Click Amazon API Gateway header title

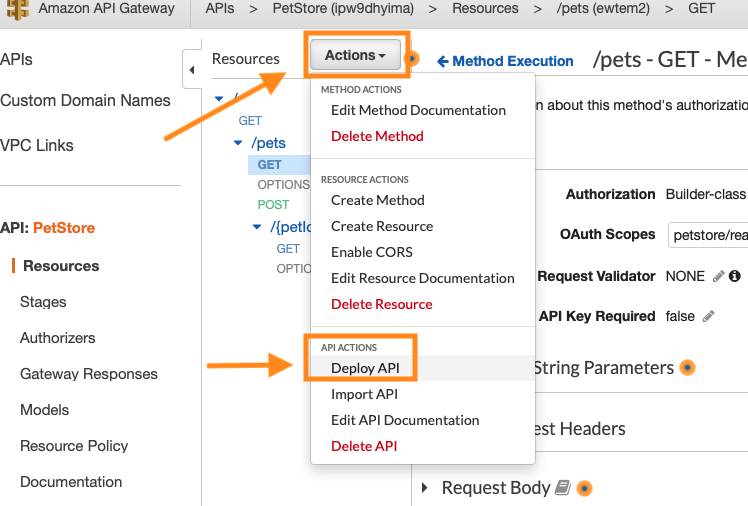(106, 9)
